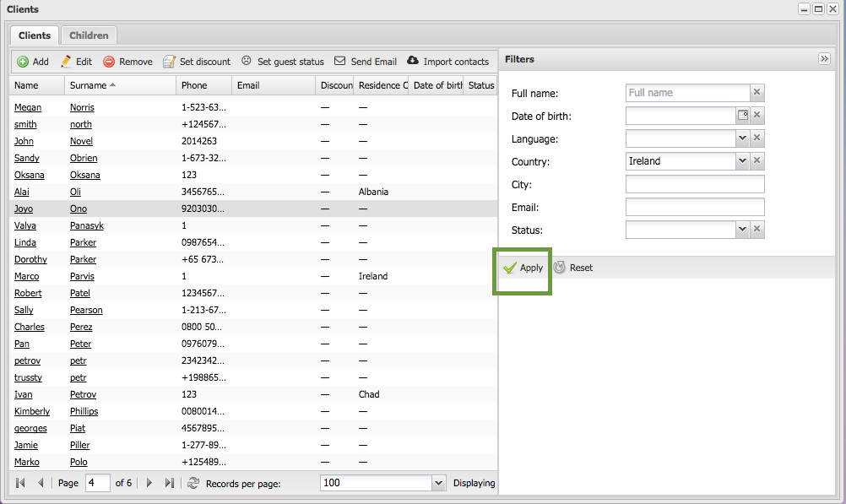Click the Discount column header
The image size is (846, 504).
point(334,85)
